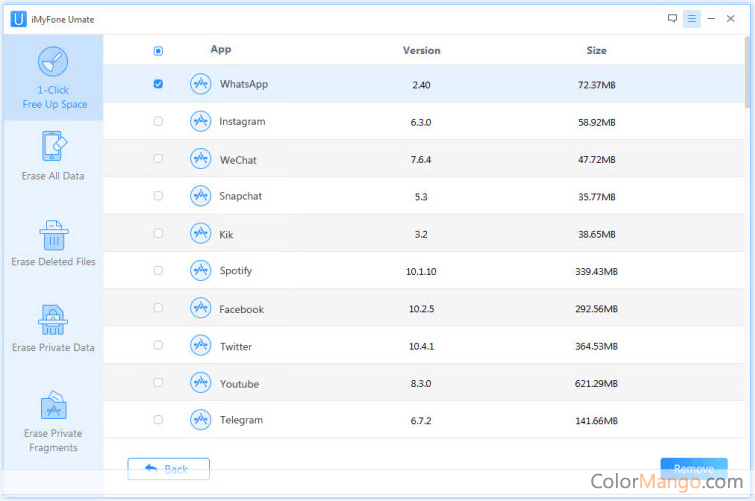Toggle the select-all control in header
This screenshot has width=755, height=501.
click(158, 51)
